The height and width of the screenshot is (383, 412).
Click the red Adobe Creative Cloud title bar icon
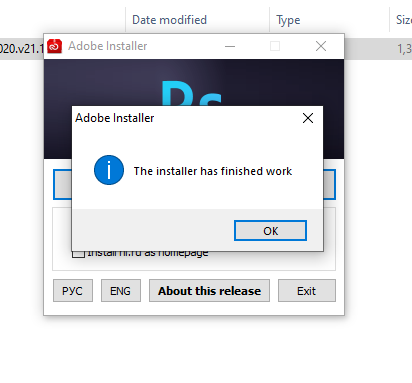tap(54, 46)
